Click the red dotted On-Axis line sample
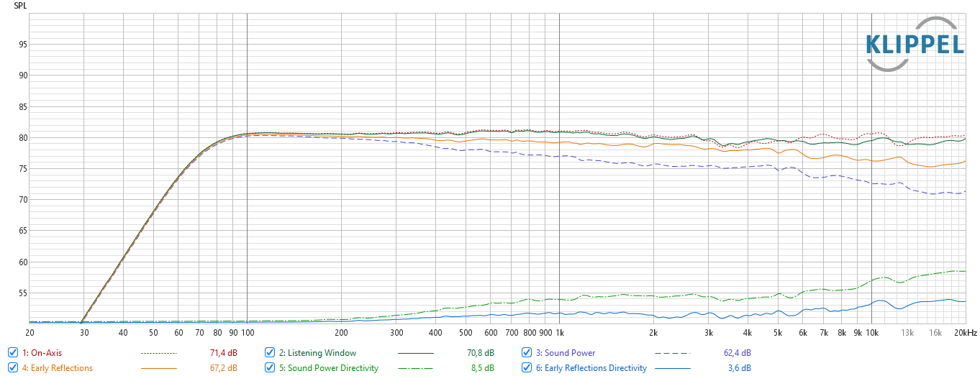 tap(158, 353)
